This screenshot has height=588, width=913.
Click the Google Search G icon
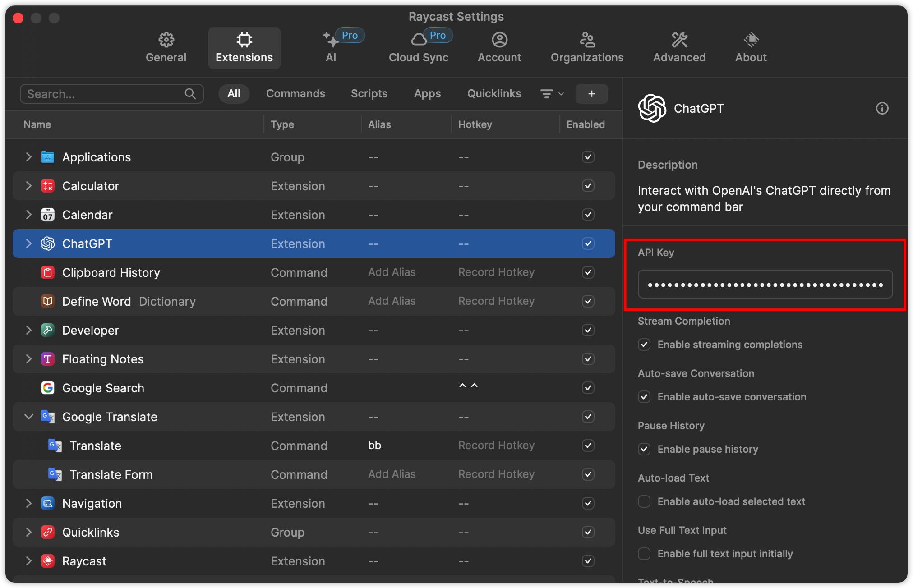click(x=48, y=388)
